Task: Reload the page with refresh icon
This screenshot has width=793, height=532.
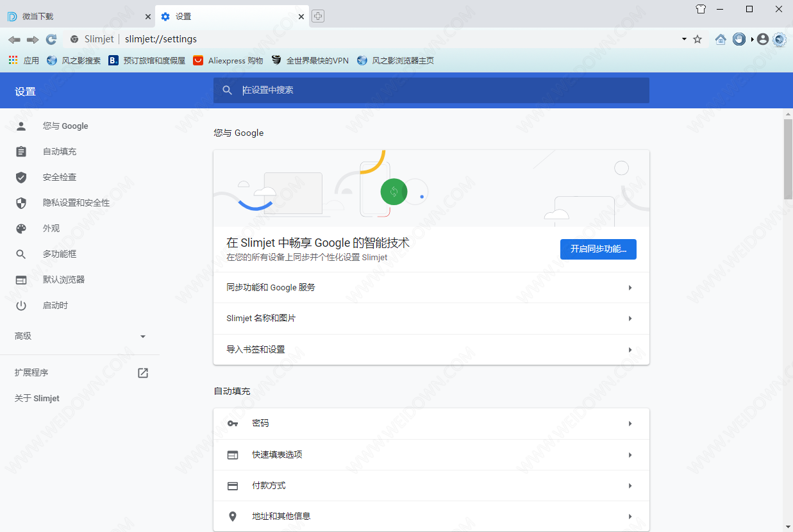Action: click(x=52, y=39)
